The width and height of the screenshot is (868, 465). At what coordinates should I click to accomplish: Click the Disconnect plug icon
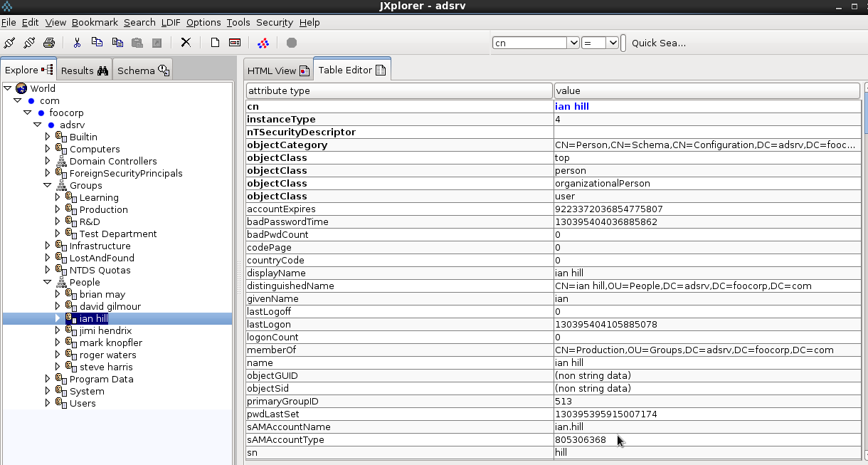click(x=29, y=43)
